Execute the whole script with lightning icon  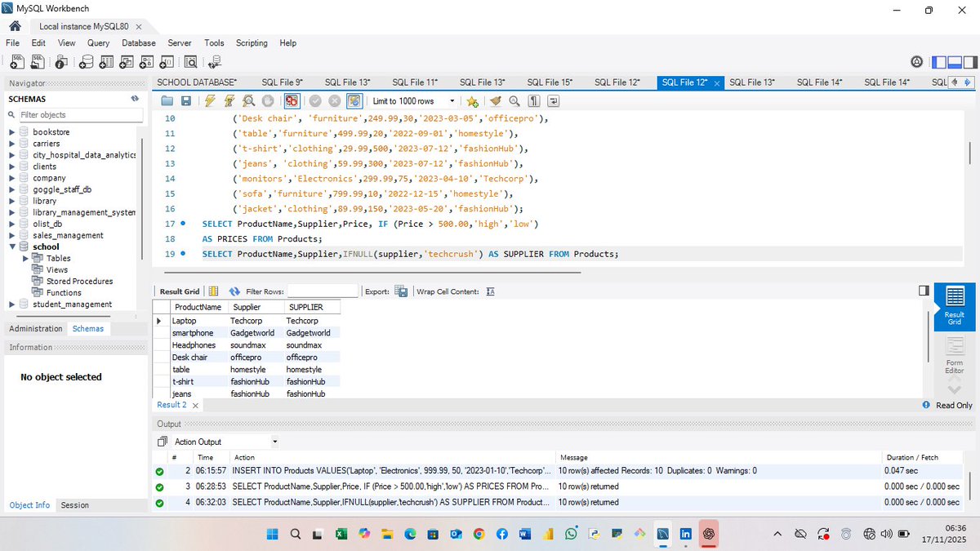pos(210,101)
